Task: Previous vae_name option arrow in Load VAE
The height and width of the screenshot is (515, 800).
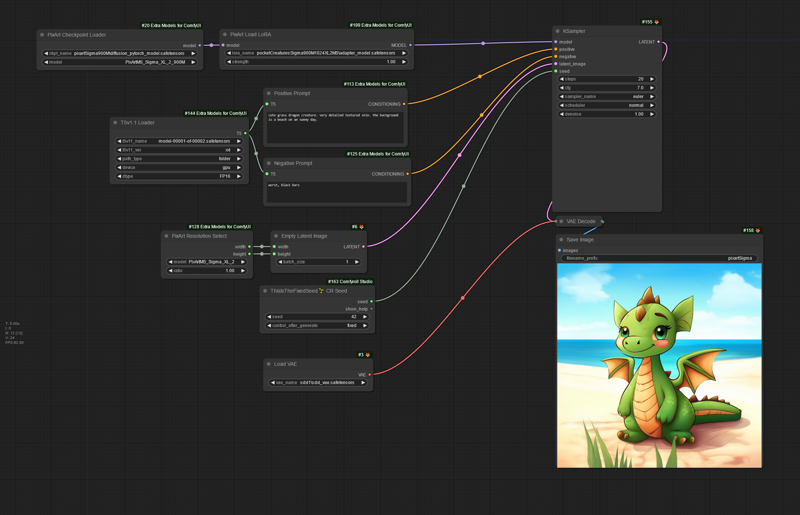Action: click(273, 383)
